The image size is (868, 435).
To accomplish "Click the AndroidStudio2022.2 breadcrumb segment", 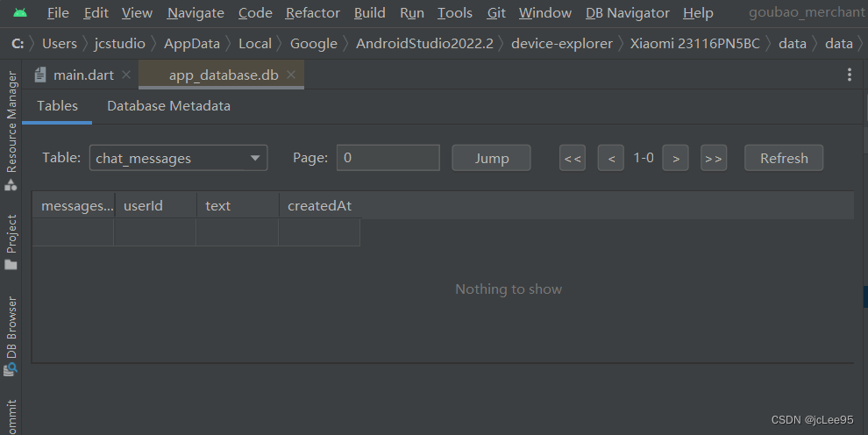I will (424, 43).
